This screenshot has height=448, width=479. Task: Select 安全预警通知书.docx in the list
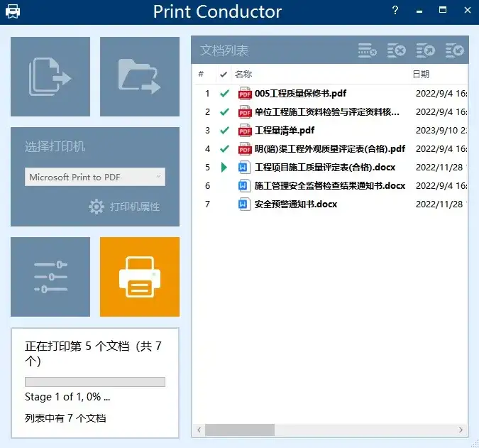(296, 204)
